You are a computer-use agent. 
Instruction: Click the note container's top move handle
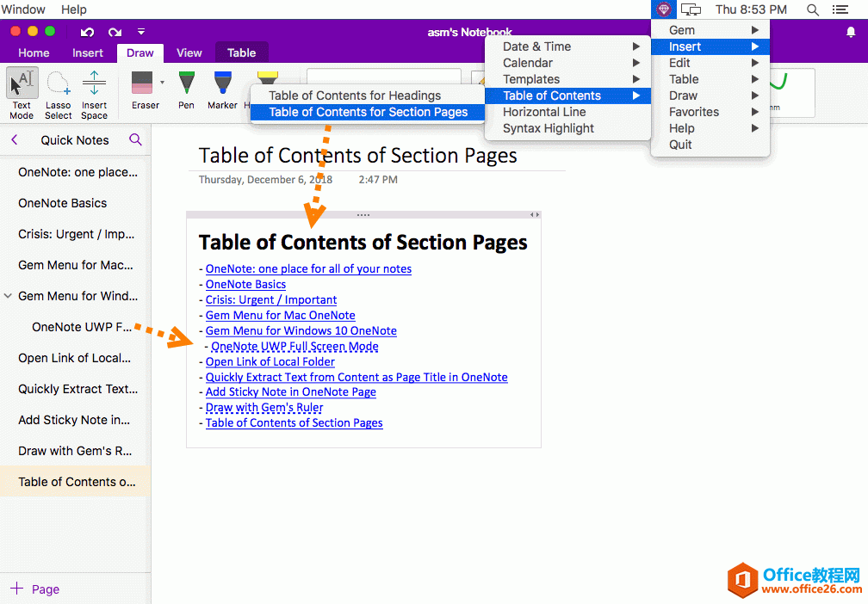pos(363,214)
